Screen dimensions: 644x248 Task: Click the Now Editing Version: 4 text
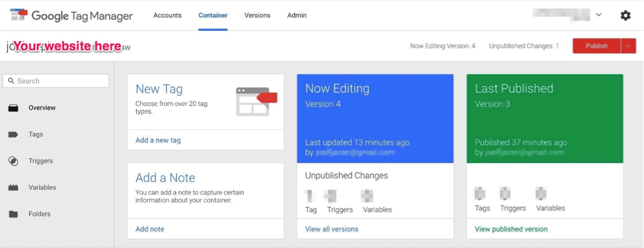pos(443,46)
